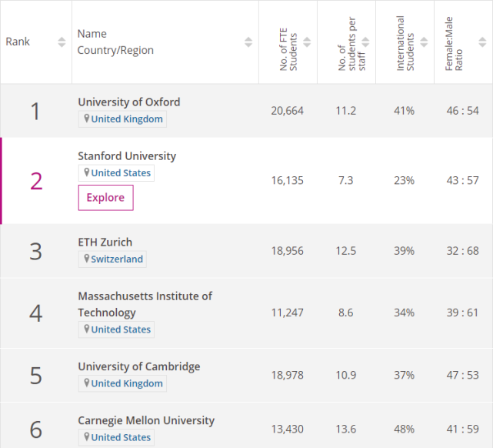
Task: Click United Kingdom tag under Cambridge
Action: 127,384
